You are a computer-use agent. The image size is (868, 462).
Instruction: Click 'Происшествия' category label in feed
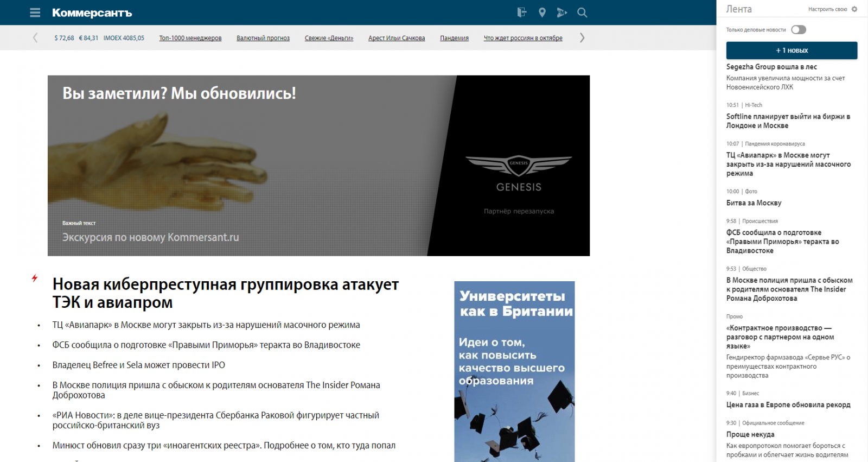[x=759, y=221]
